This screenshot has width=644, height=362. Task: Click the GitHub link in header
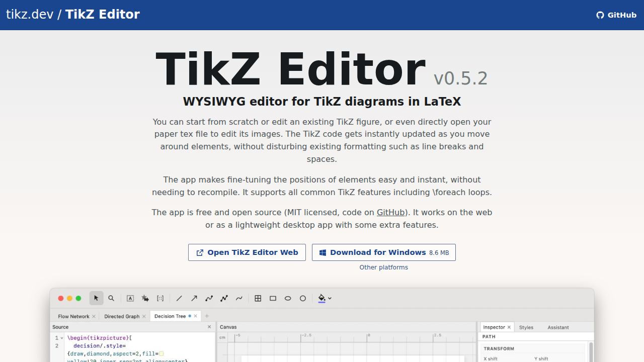tap(616, 15)
